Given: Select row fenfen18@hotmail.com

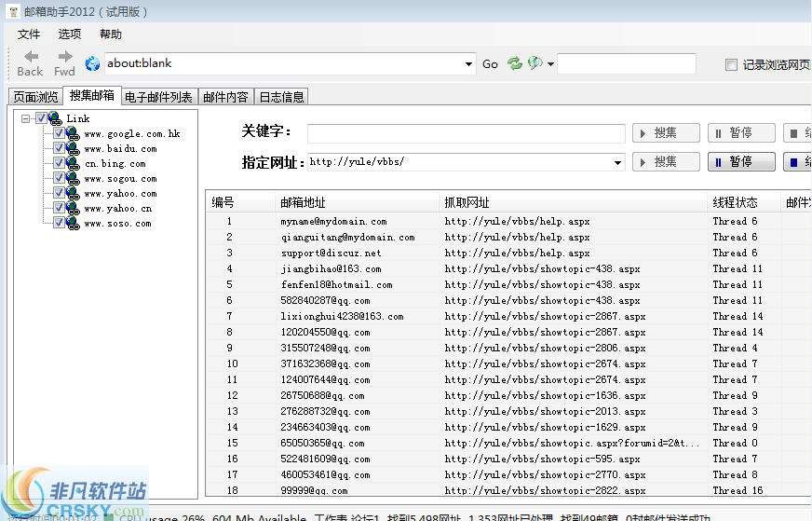Looking at the screenshot, I should pyautogui.click(x=507, y=284).
